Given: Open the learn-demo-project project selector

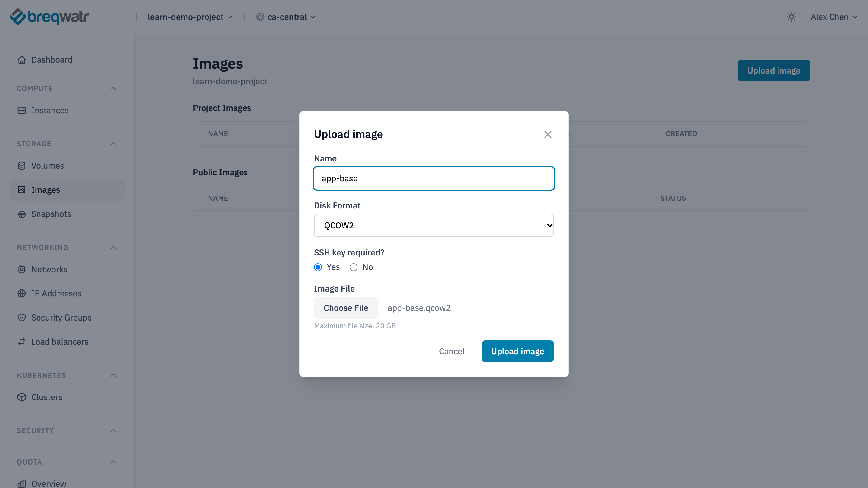Looking at the screenshot, I should click(190, 17).
